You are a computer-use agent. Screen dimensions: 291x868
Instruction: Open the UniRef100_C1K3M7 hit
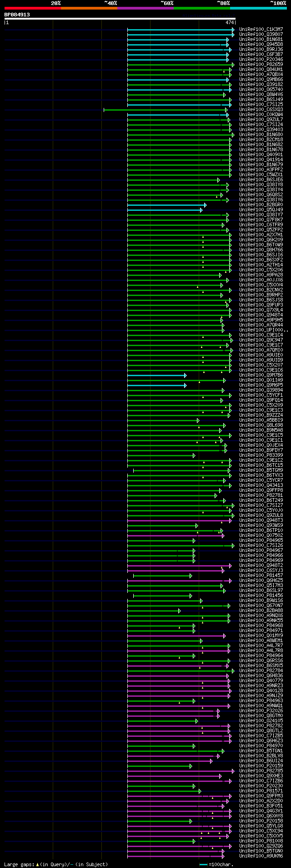tap(261, 29)
